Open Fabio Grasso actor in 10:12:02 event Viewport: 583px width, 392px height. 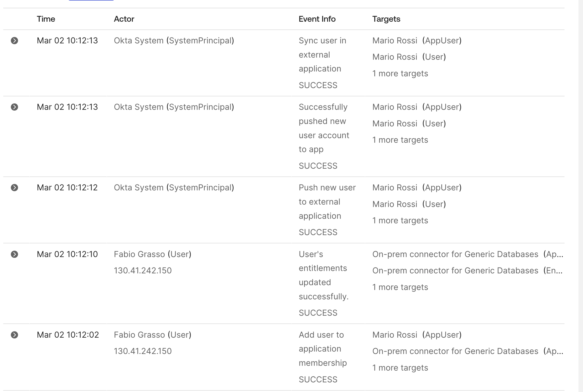139,335
